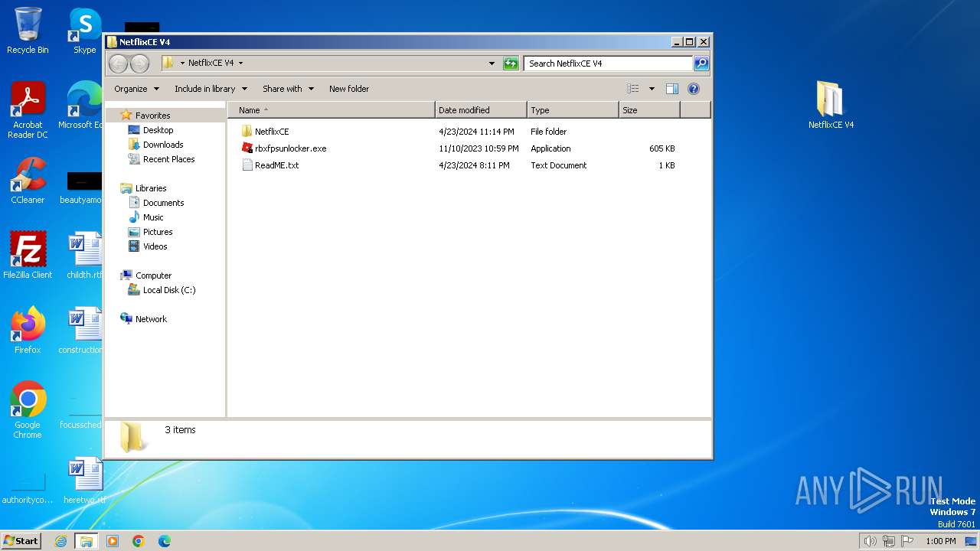Open Music library in navigation pane
Viewport: 980px width, 551px height.
(x=153, y=217)
